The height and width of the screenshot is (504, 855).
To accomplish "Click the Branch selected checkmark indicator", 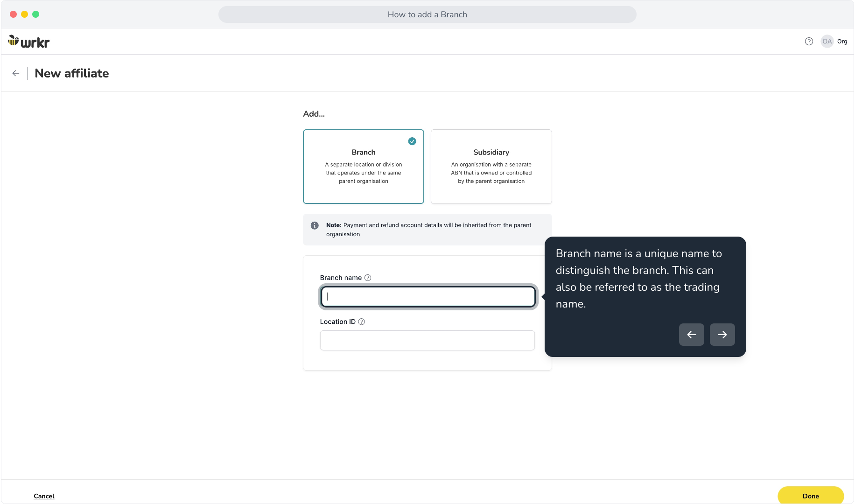I will point(412,141).
